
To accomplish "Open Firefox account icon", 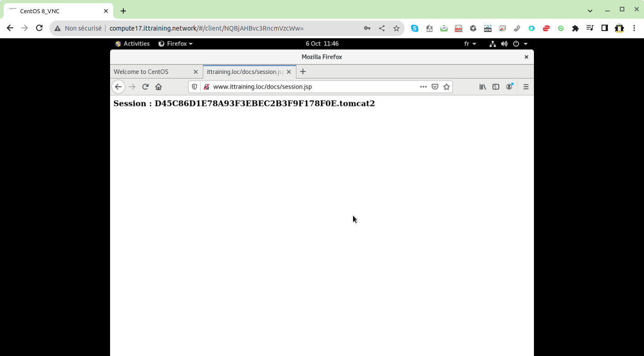I will (x=509, y=87).
